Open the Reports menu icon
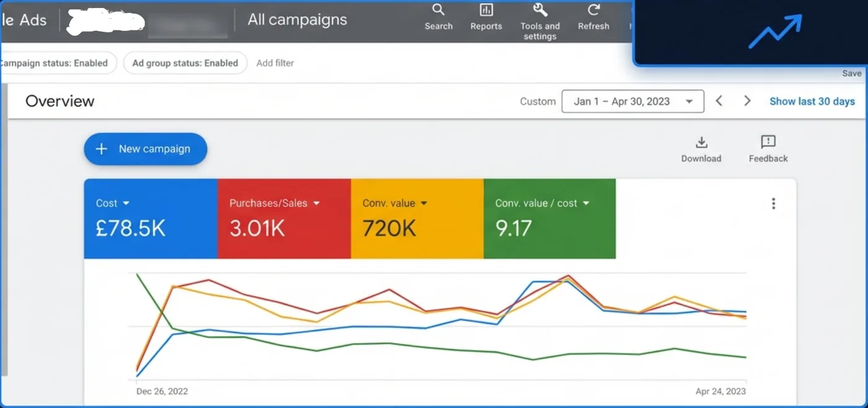868x408 pixels. (486, 17)
